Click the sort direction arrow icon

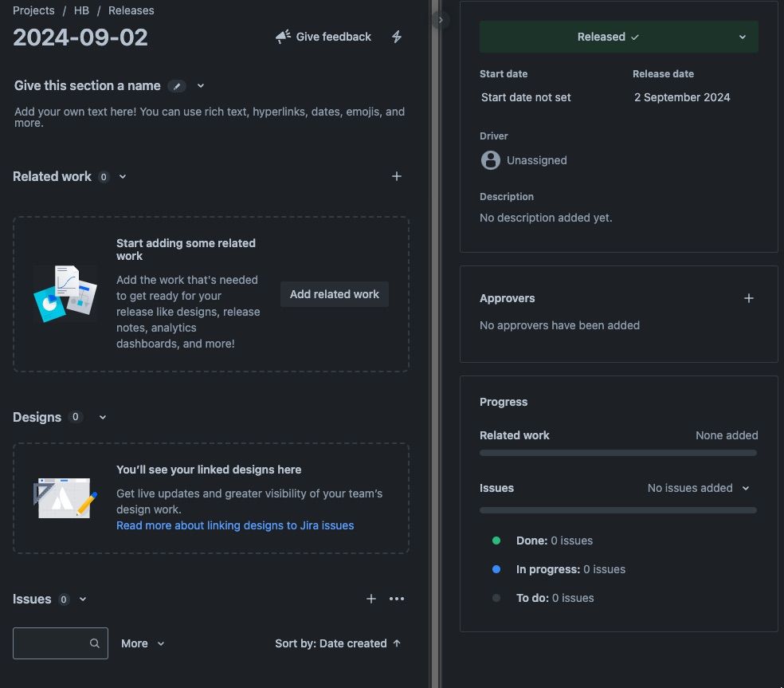click(x=397, y=643)
